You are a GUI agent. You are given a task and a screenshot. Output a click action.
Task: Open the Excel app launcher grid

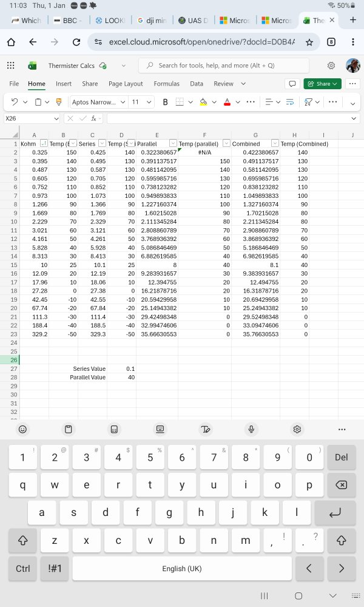click(11, 66)
